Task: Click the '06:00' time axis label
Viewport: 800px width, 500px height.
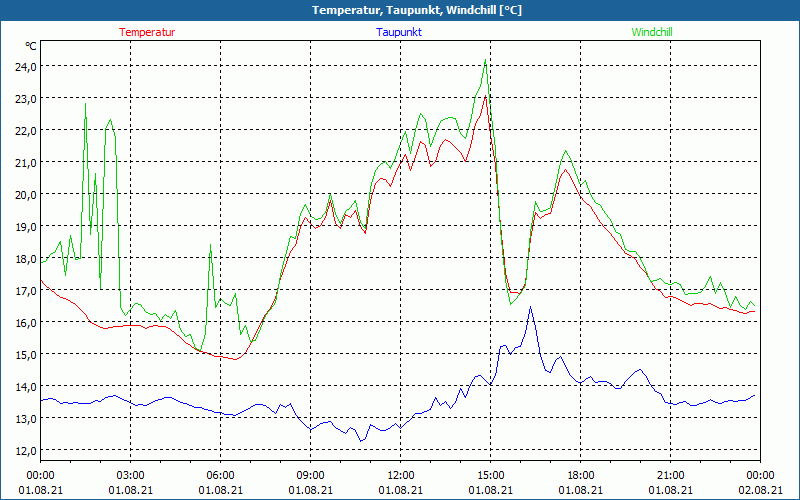Action: 220,476
